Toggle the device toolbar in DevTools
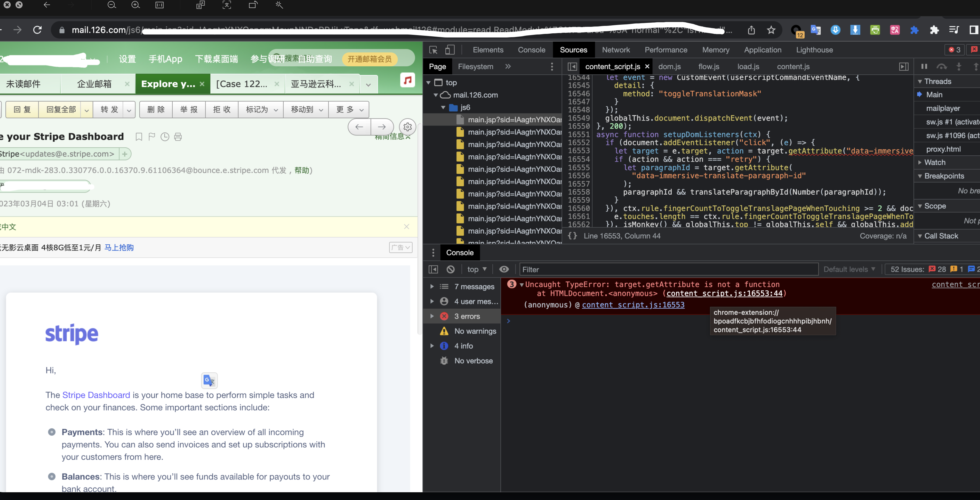The height and width of the screenshot is (500, 980). point(450,50)
